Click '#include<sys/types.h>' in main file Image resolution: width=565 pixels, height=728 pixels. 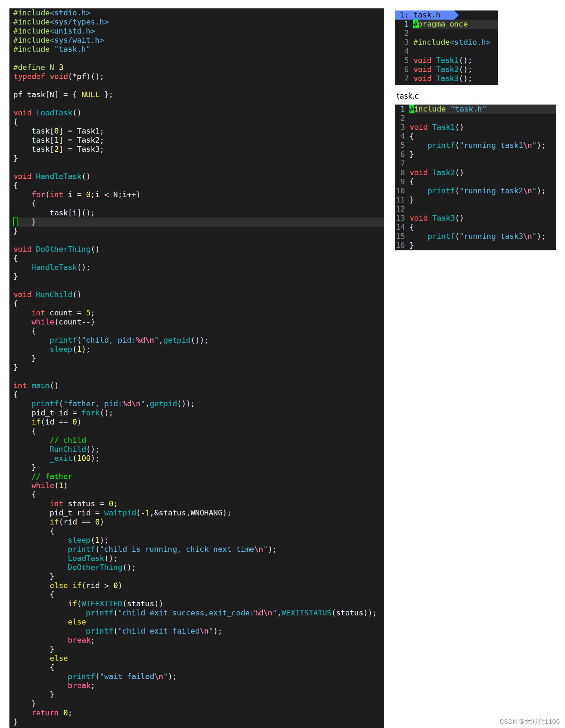pos(61,22)
